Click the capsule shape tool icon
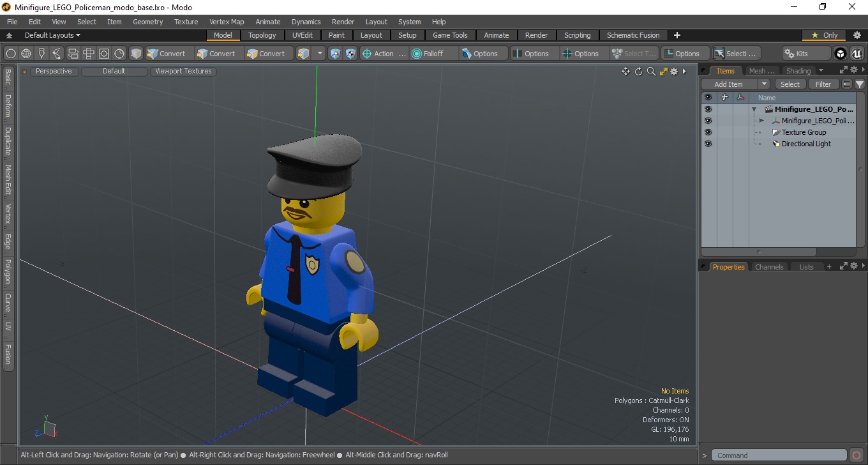The width and height of the screenshot is (868, 465). pos(73,54)
